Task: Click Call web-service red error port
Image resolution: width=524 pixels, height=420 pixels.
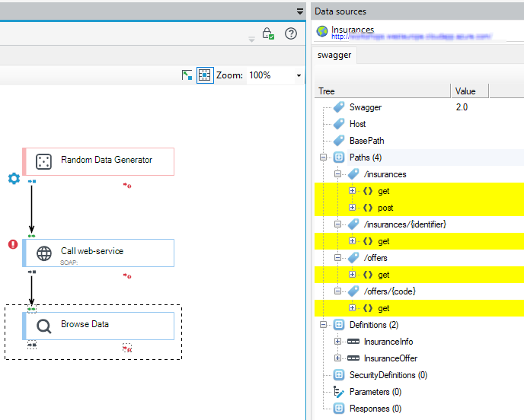Action: pos(127,275)
